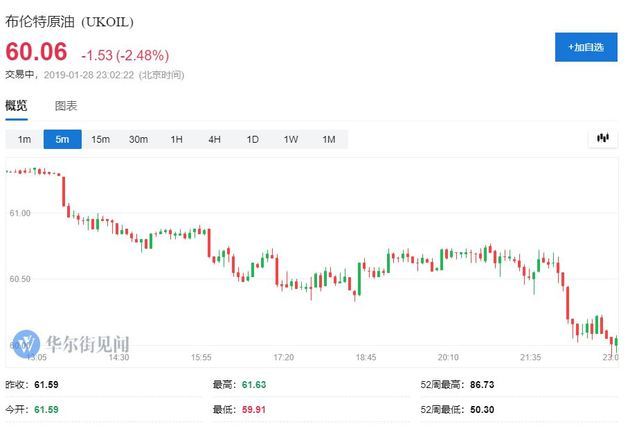Choose the 30m timeframe
630x431 pixels.
click(138, 139)
